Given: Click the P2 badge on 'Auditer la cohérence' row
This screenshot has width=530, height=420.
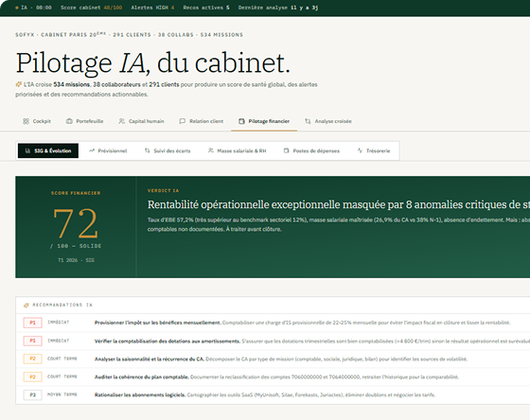Looking at the screenshot, I should (x=32, y=376).
